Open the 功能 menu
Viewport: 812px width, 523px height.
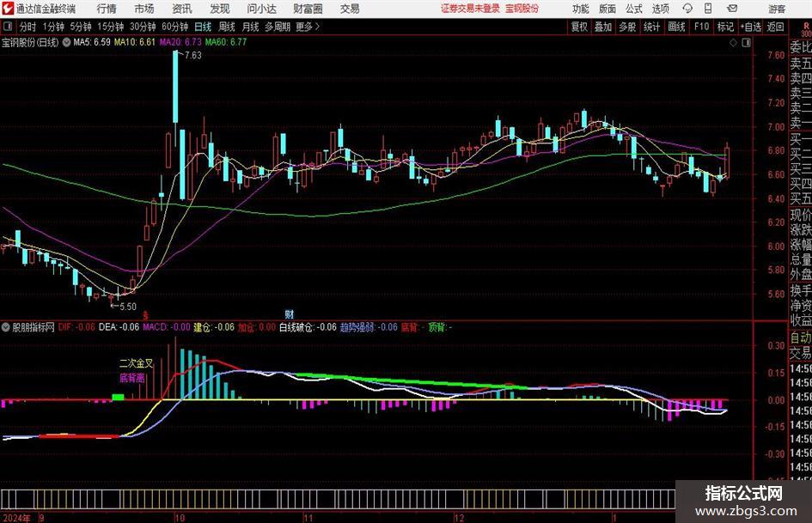click(581, 9)
